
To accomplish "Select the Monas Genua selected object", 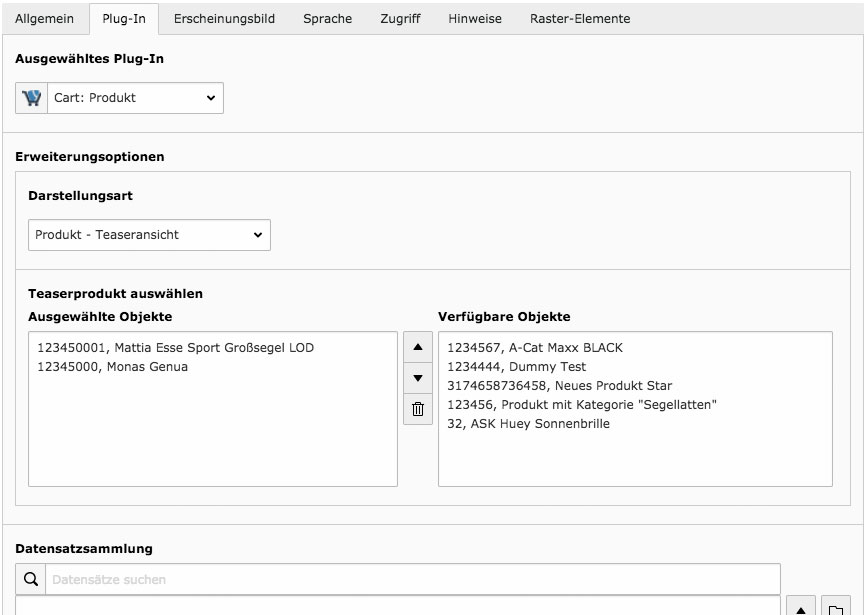I will click(x=112, y=366).
